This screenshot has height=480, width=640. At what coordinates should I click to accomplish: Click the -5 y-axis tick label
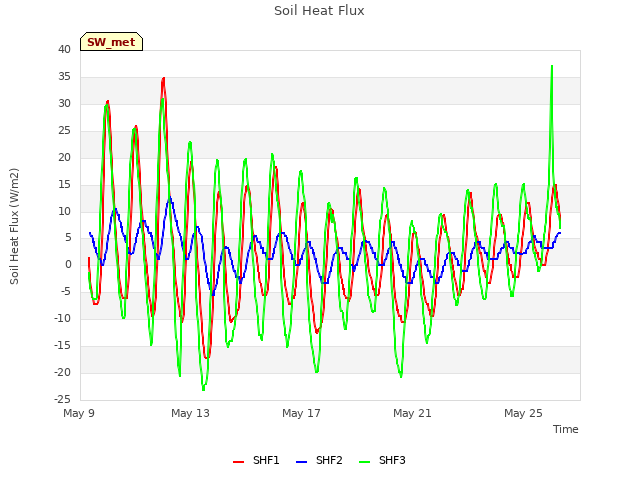pyautogui.click(x=65, y=291)
